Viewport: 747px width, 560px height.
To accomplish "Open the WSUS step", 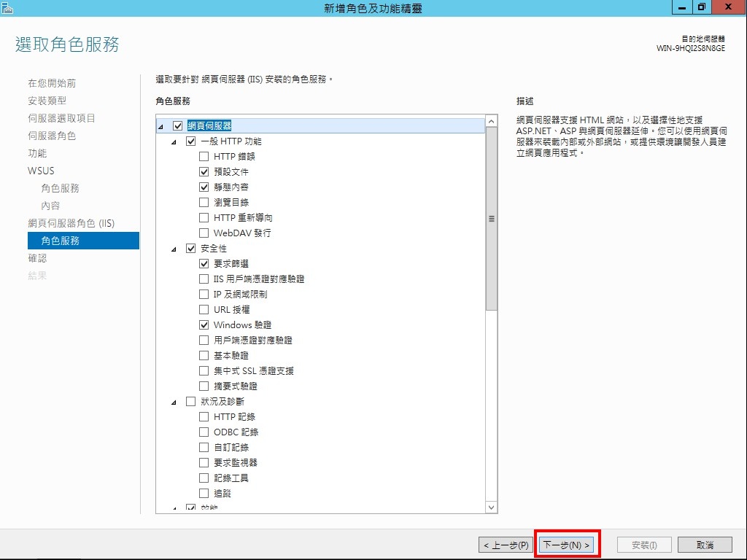I will 41,171.
